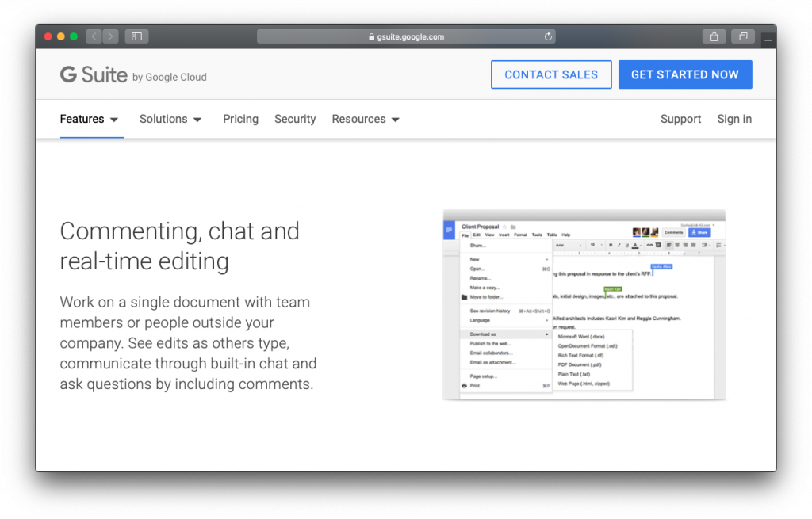This screenshot has height=519, width=812.
Task: Show all tabs overview icon
Action: click(x=743, y=36)
